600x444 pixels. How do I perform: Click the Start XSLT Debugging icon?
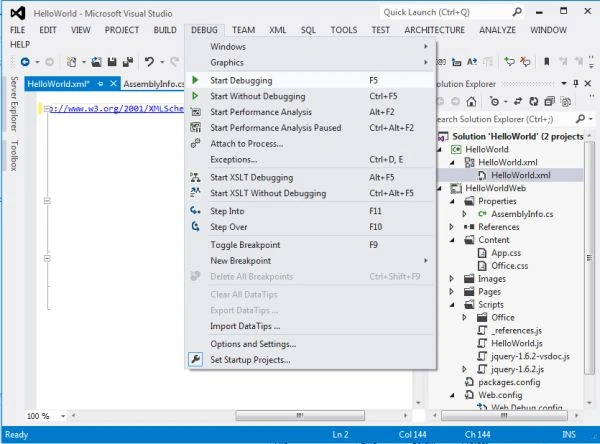tap(195, 177)
